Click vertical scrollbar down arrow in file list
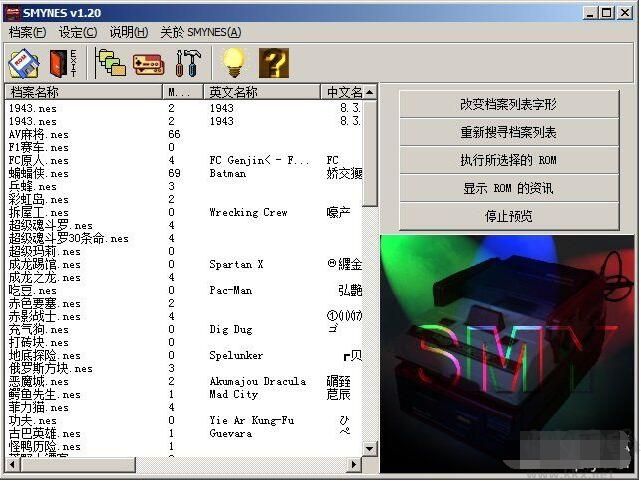Screen dimensions: 641x481 click(x=370, y=448)
